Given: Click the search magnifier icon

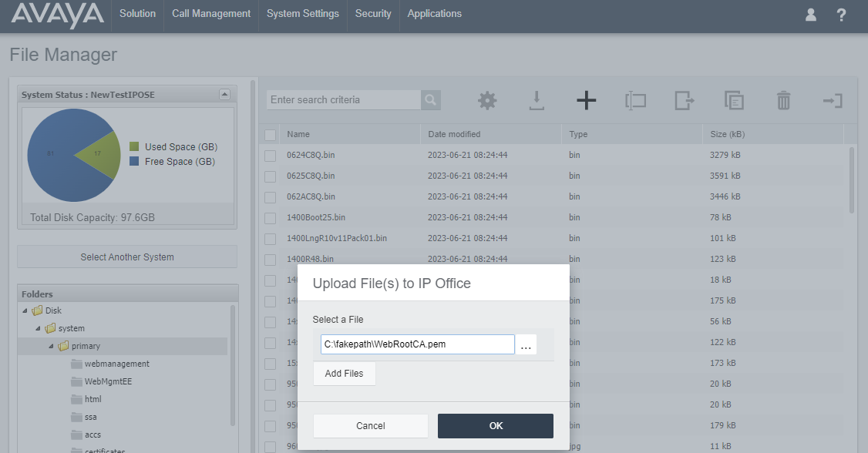Looking at the screenshot, I should [430, 100].
